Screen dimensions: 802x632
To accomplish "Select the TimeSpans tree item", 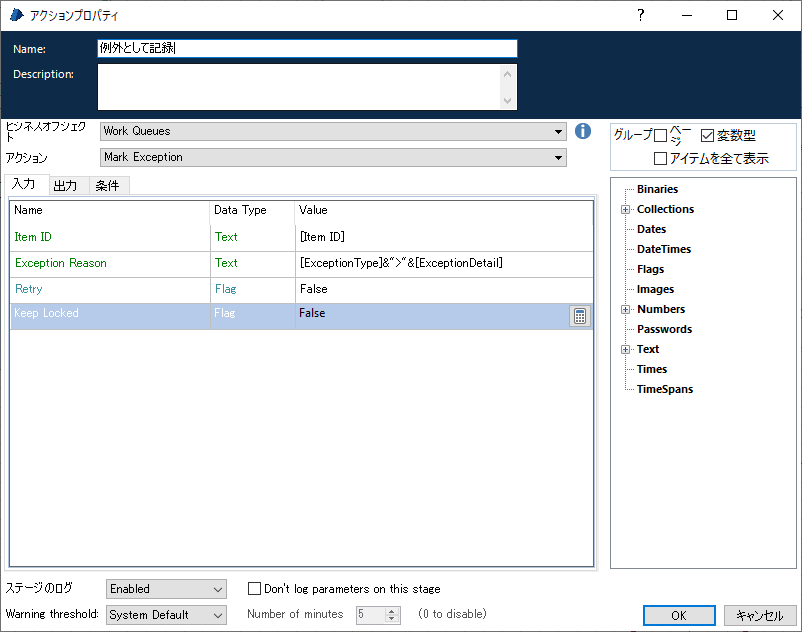I will coord(665,389).
